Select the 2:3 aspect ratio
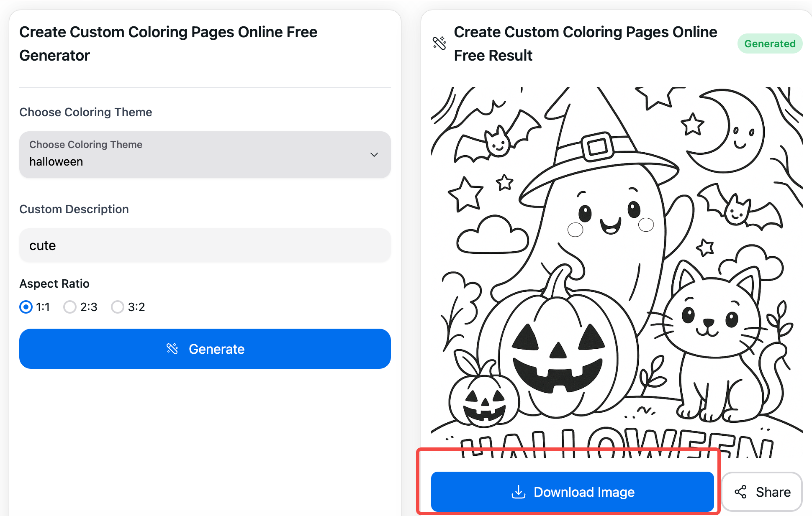812x516 pixels. (x=70, y=307)
